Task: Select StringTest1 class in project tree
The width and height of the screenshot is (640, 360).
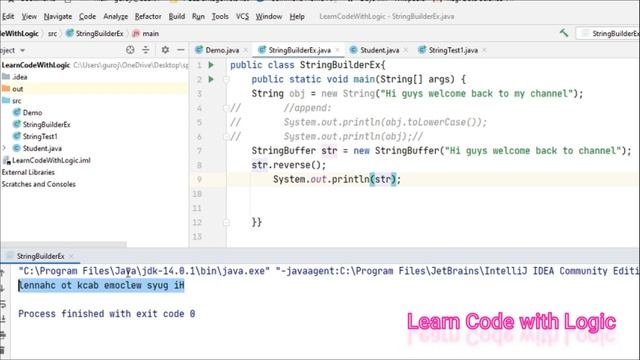Action: 35,136
